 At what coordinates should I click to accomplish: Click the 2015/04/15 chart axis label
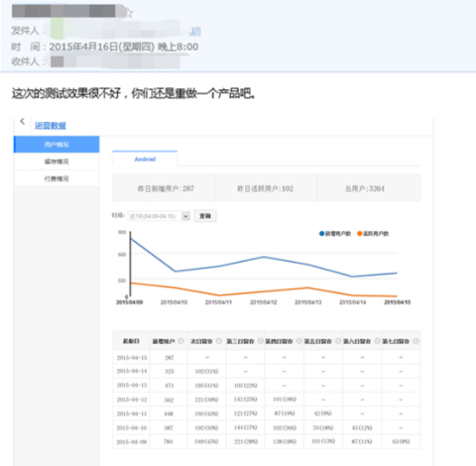click(x=397, y=303)
